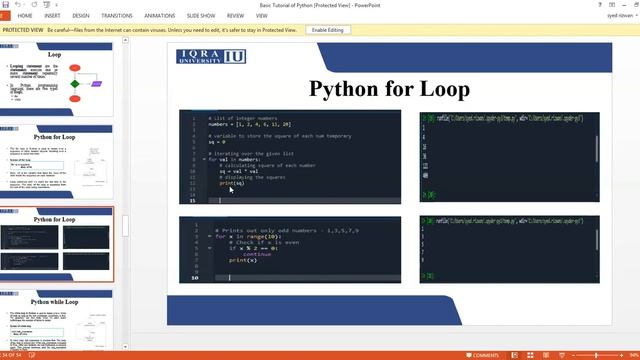640x360 pixels.
Task: Open Customize Quick Access Toolbar arrow
Action: coord(56,5)
